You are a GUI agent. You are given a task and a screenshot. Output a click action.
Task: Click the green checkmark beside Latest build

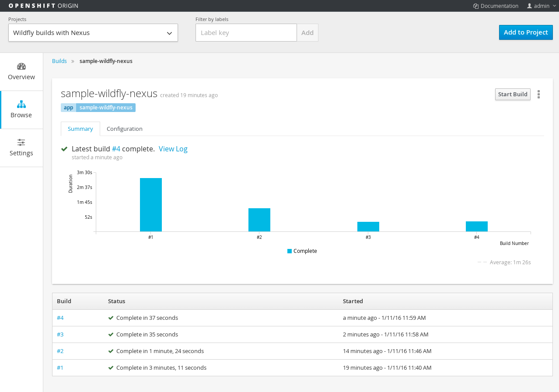(x=65, y=149)
